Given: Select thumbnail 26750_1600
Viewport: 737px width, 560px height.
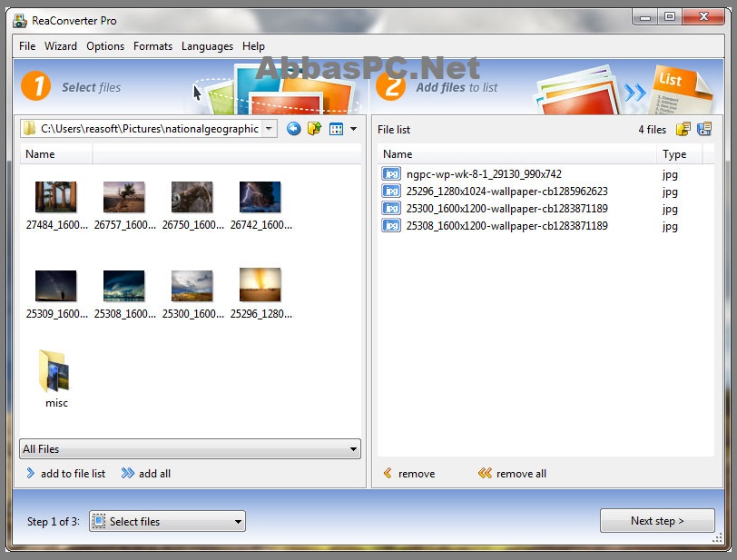Looking at the screenshot, I should [x=192, y=197].
